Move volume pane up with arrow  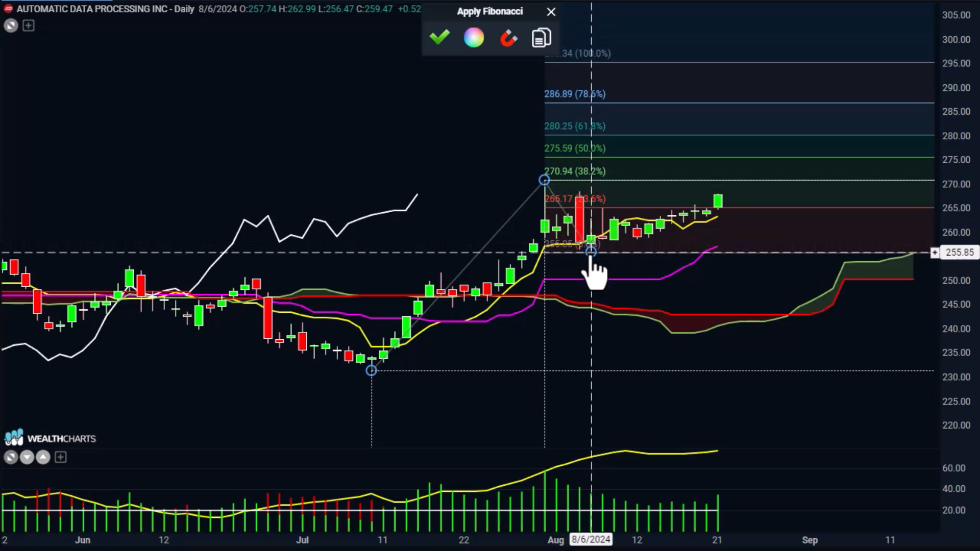pyautogui.click(x=43, y=457)
